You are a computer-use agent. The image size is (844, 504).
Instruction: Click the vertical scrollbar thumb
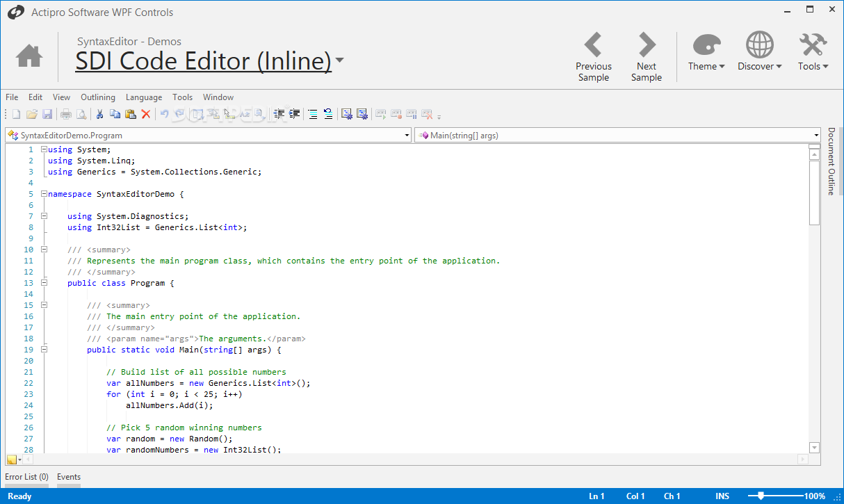[x=815, y=193]
